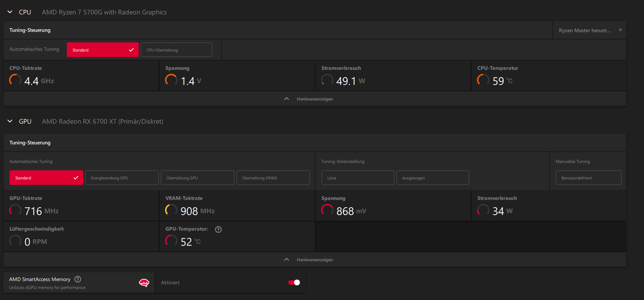The height and width of the screenshot is (300, 644).
Task: Click the 0 RPM fan value
Action: point(35,242)
